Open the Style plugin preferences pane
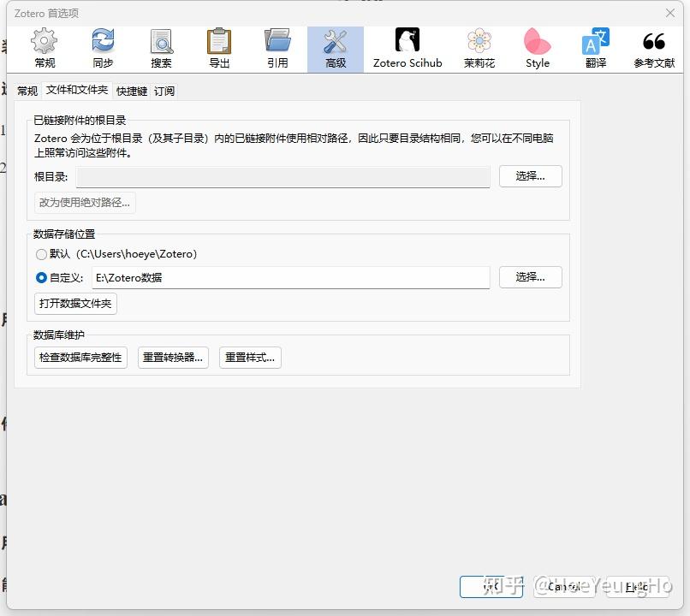This screenshot has width=690, height=616. pyautogui.click(x=538, y=49)
